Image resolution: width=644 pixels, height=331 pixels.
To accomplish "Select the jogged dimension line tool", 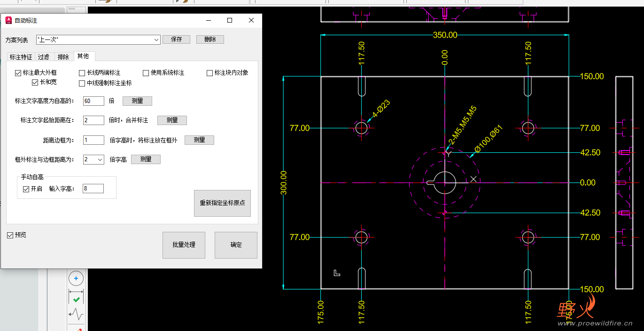I will pyautogui.click(x=76, y=314).
